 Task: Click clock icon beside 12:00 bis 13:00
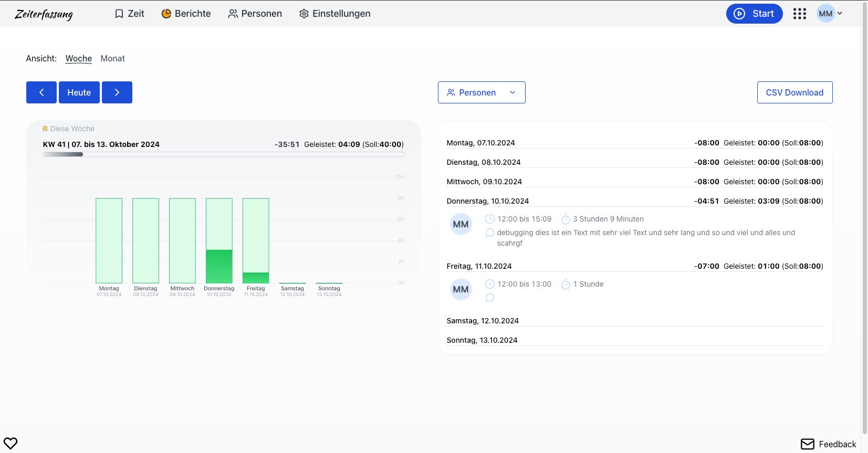tap(489, 284)
